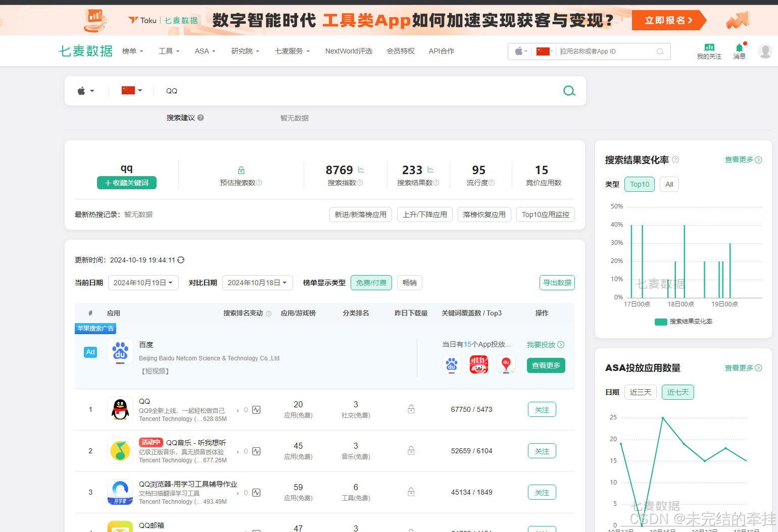Click 查看更多 button in ad row
The width and height of the screenshot is (778, 532).
(x=546, y=365)
